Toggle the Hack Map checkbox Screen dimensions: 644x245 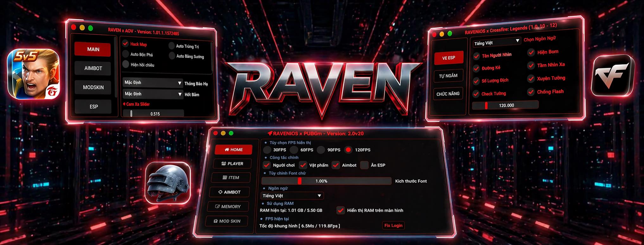(x=125, y=44)
